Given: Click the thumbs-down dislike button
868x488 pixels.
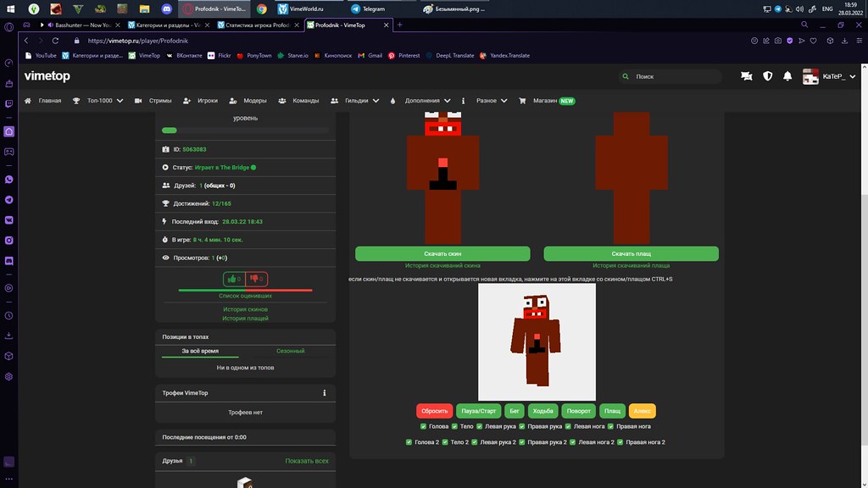Looking at the screenshot, I should pyautogui.click(x=257, y=279).
